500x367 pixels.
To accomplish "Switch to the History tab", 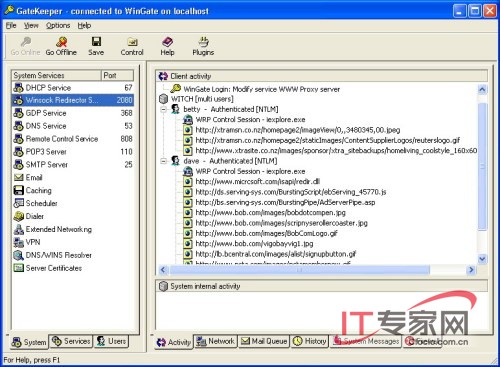I will pos(310,341).
